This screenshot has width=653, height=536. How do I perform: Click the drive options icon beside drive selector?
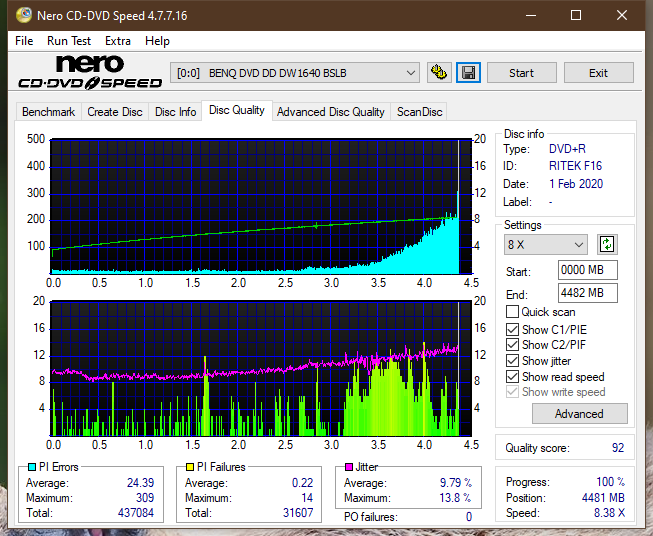point(439,73)
